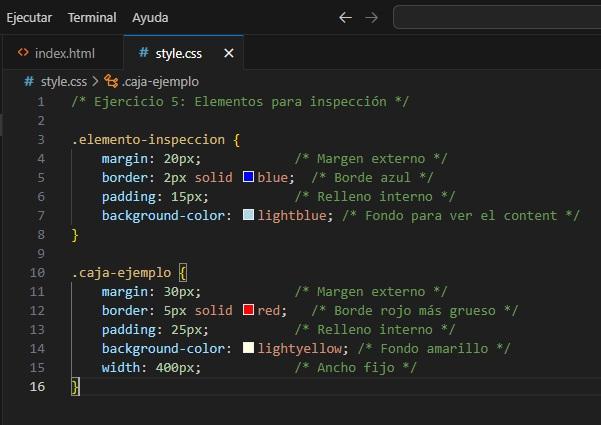The image size is (601, 425).
Task: Click line number 10 in the gutter
Action: coord(37,273)
